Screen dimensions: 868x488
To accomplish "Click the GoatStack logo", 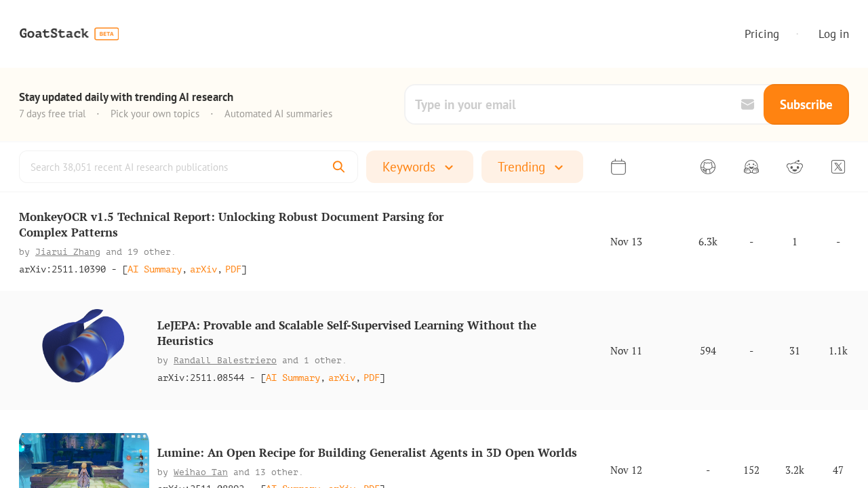I will click(54, 34).
